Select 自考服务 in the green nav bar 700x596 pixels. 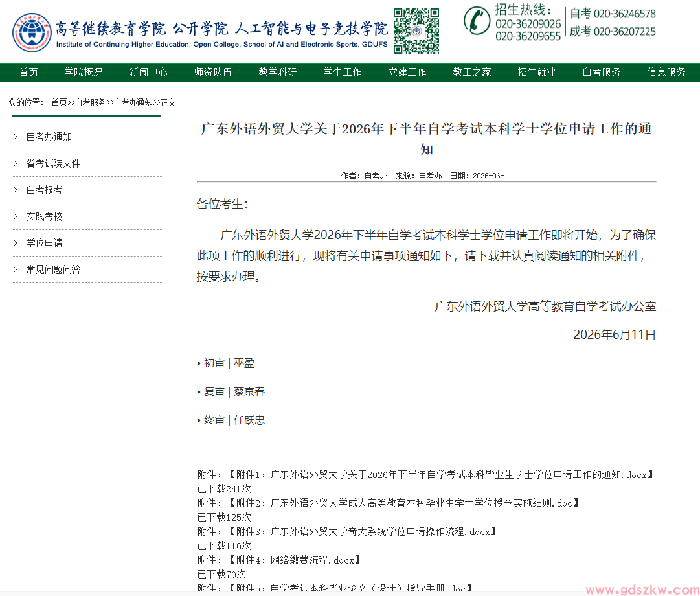pyautogui.click(x=602, y=73)
